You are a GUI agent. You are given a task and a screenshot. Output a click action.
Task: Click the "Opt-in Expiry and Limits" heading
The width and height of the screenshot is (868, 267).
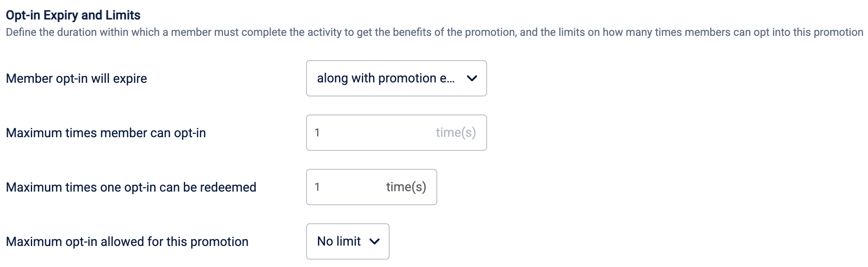tap(73, 15)
